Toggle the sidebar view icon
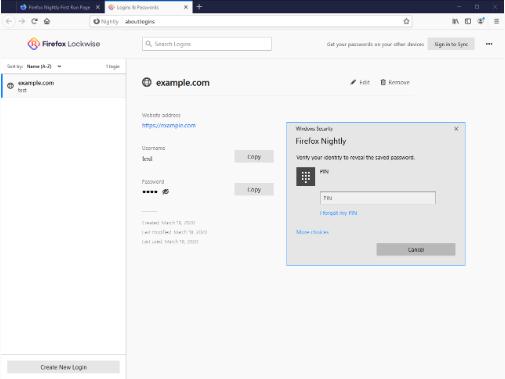This screenshot has height=379, width=505. [x=468, y=21]
